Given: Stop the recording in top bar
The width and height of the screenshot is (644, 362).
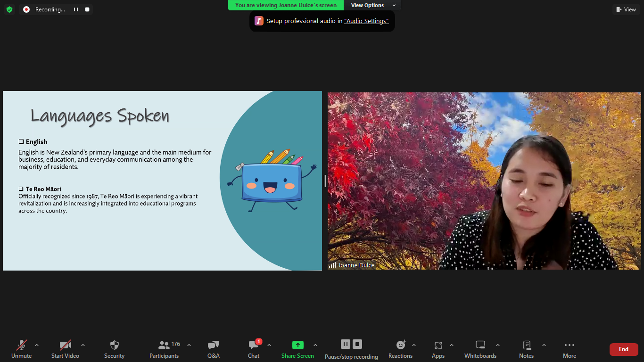Looking at the screenshot, I should pyautogui.click(x=87, y=9).
